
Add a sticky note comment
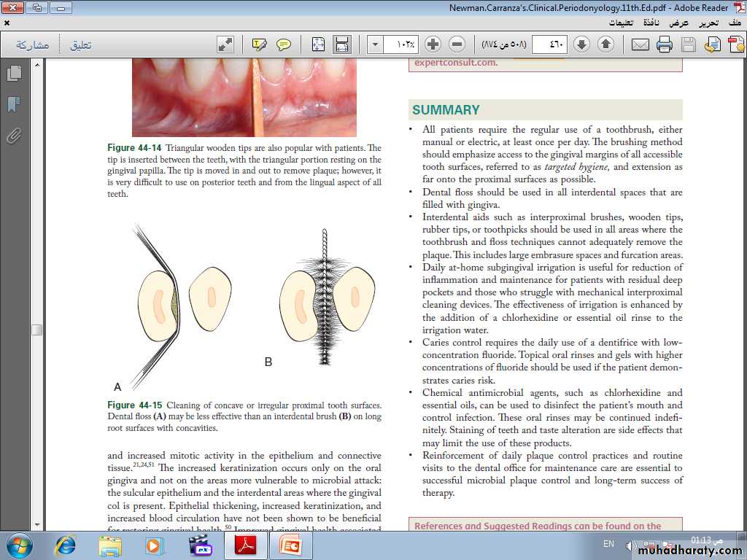point(284,44)
